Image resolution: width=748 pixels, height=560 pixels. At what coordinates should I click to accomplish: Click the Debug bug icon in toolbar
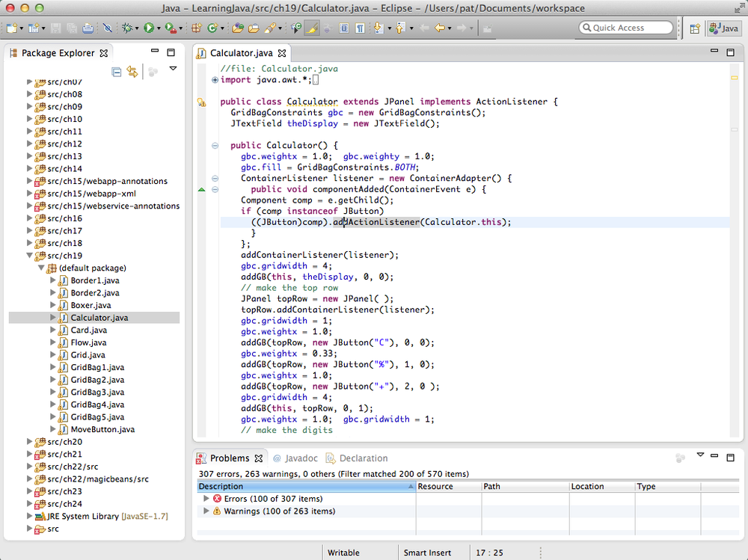(x=127, y=28)
